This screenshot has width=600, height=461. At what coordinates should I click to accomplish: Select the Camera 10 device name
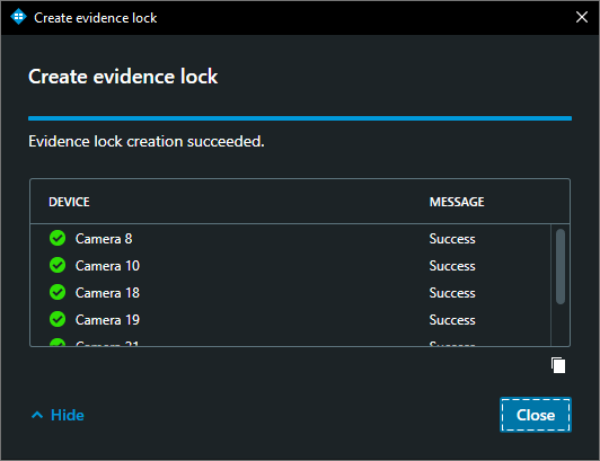(107, 266)
